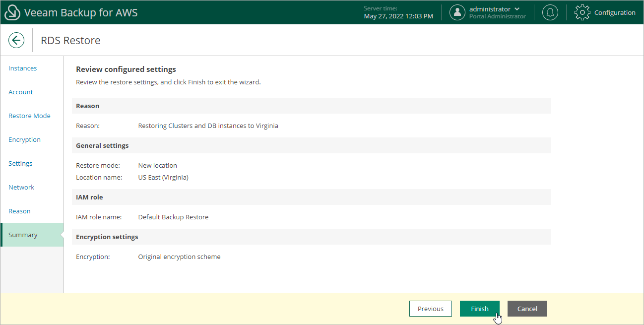644x325 pixels.
Task: Click the Configuration label in header
Action: coord(615,13)
